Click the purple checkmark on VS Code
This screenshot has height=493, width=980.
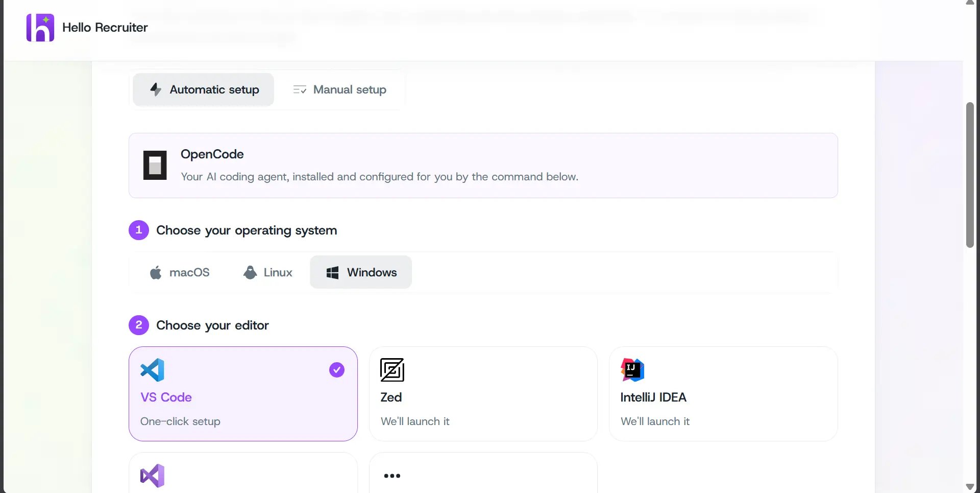(337, 370)
